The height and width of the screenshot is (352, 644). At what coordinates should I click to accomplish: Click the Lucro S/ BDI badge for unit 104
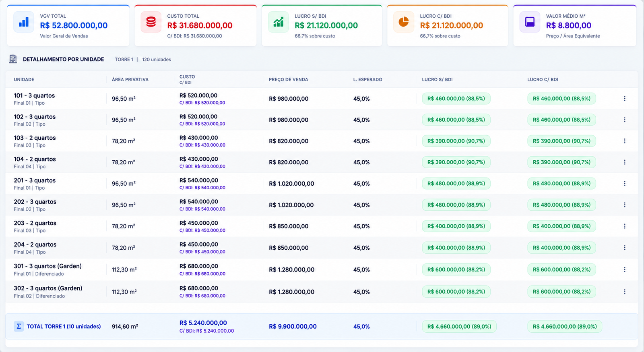[x=456, y=162]
